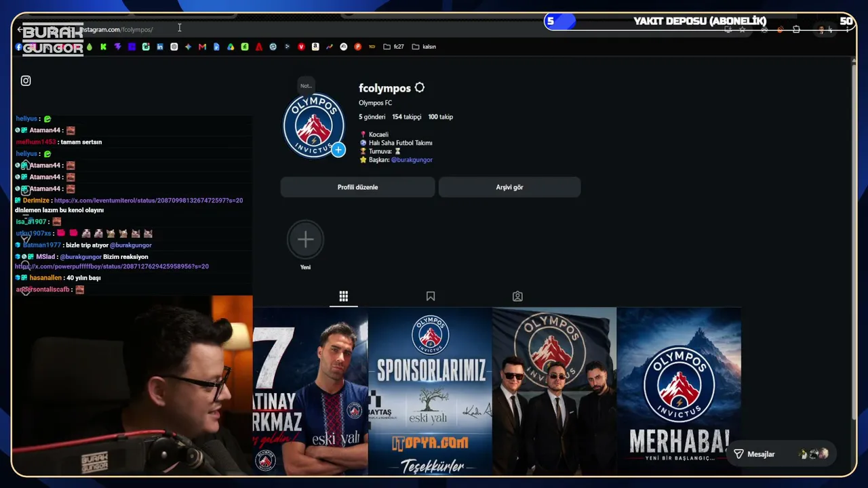868x488 pixels.
Task: Open Derimize's x.com leventumiterol chat link
Action: click(149, 201)
